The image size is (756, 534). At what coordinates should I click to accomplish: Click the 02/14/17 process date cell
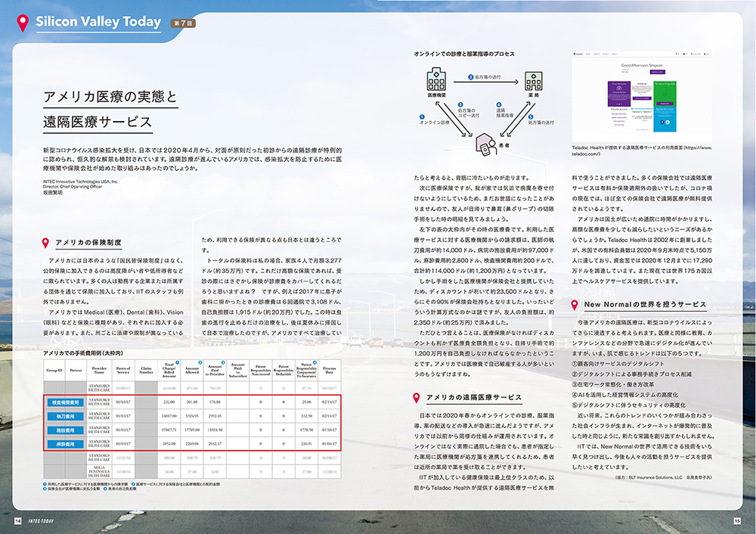330,402
